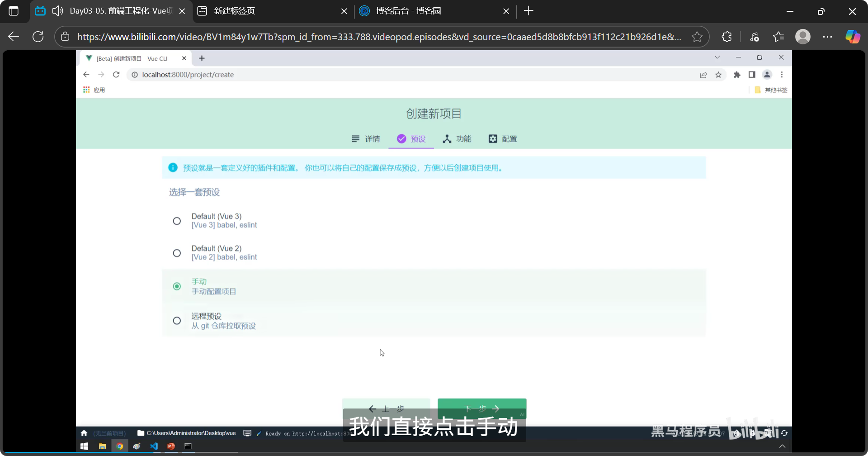Open the 配置 configuration tab

coord(503,139)
